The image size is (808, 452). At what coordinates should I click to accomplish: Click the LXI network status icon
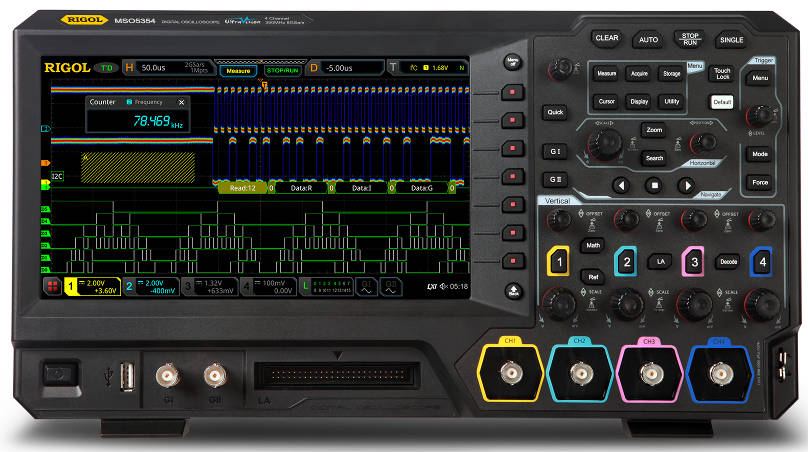[x=432, y=287]
